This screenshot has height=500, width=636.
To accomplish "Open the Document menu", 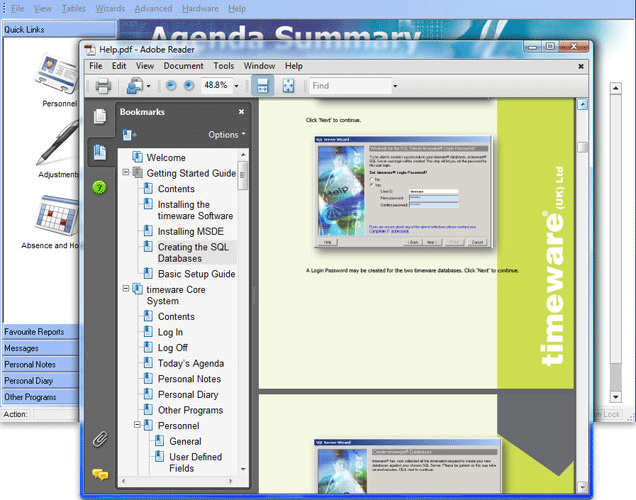I will 183,66.
